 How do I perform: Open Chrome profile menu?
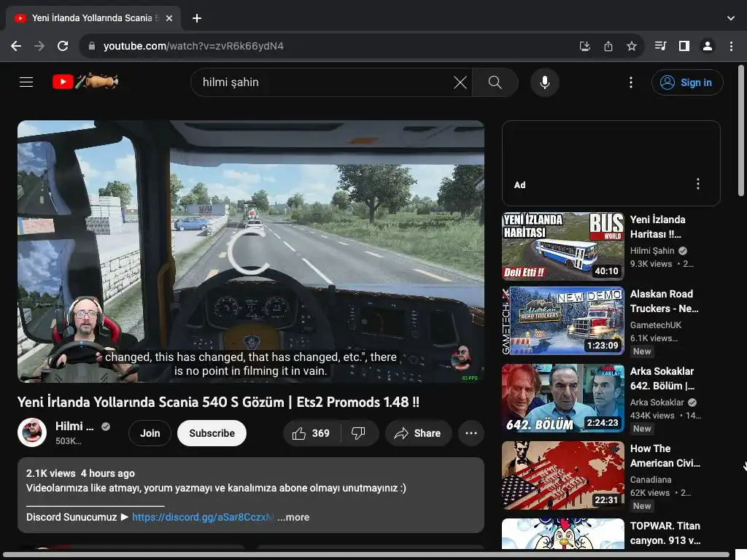(708, 46)
